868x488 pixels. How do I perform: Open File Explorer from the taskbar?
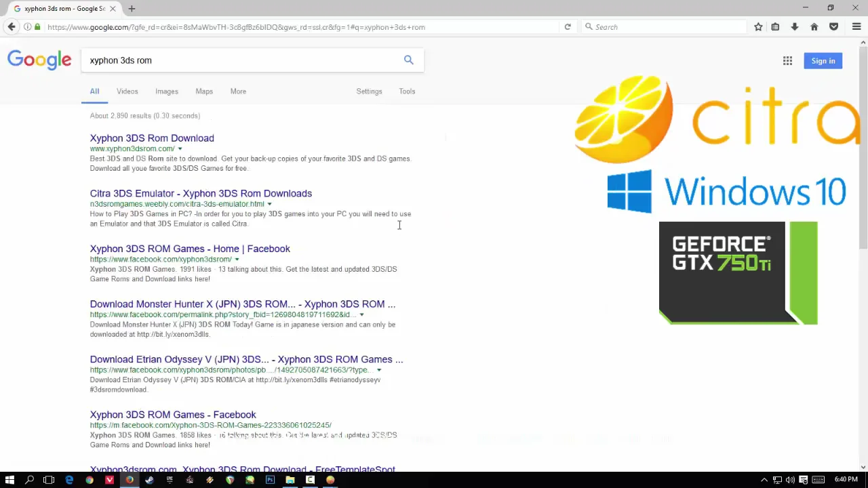click(x=290, y=480)
